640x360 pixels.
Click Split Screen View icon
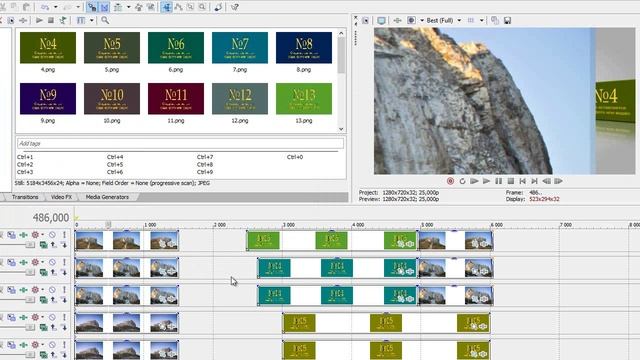(411, 20)
